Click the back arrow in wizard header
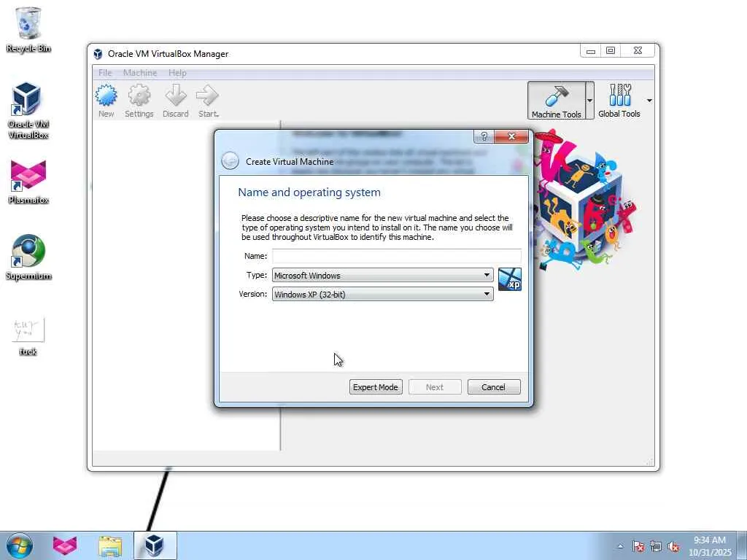 [230, 161]
